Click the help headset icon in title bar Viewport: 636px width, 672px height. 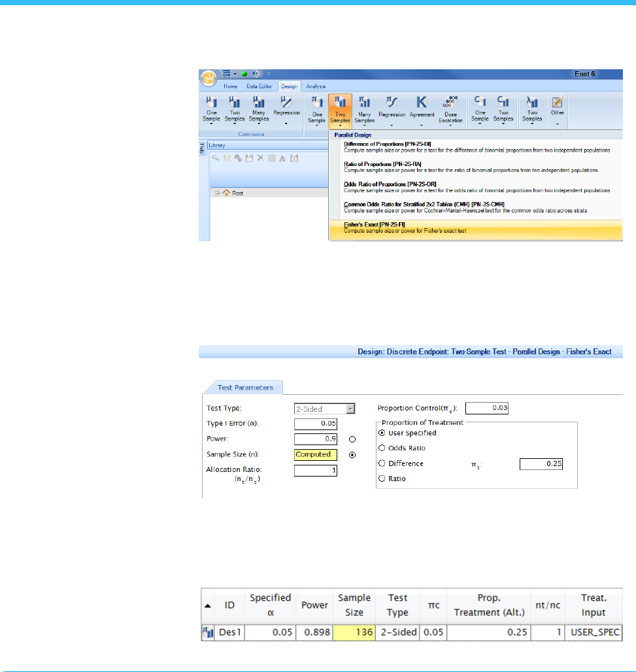tap(256, 74)
